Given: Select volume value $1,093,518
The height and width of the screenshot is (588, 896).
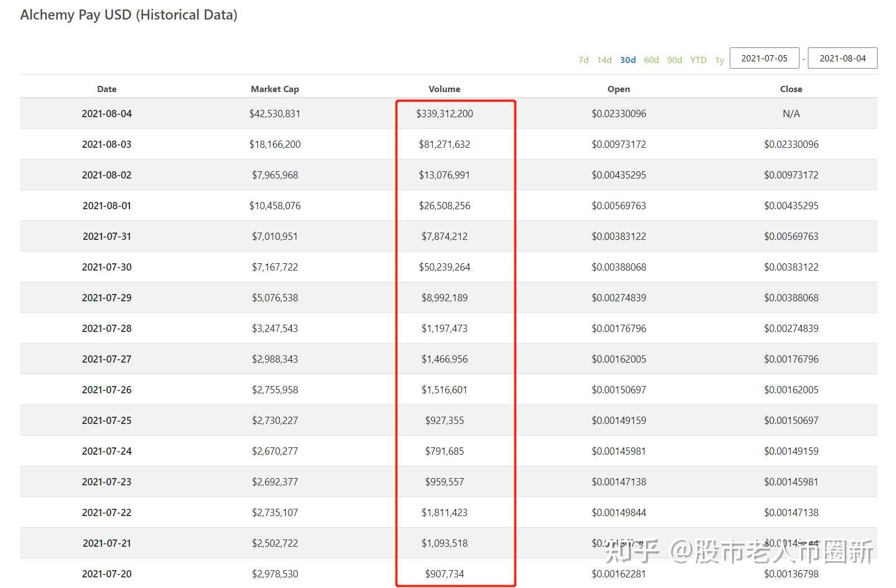Looking at the screenshot, I should (x=444, y=543).
